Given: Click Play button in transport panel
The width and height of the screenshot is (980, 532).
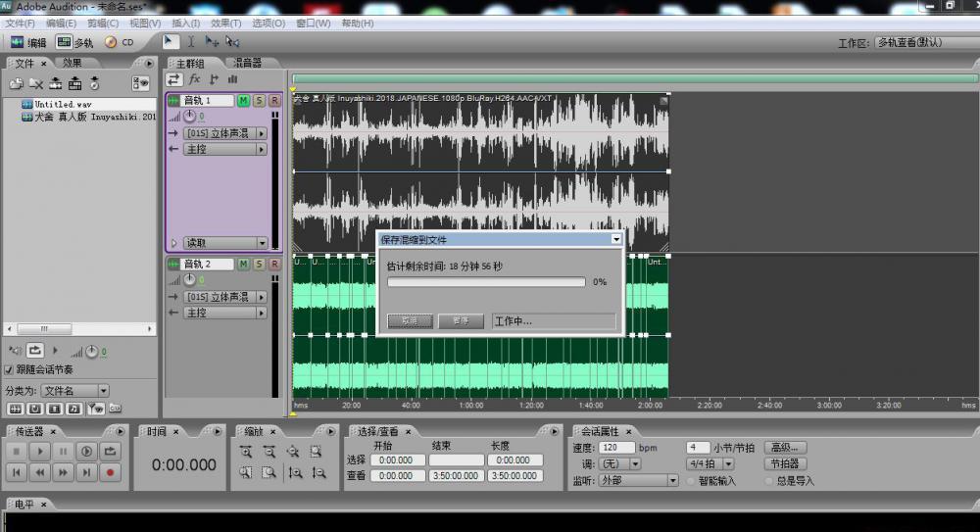Looking at the screenshot, I should click(x=40, y=451).
